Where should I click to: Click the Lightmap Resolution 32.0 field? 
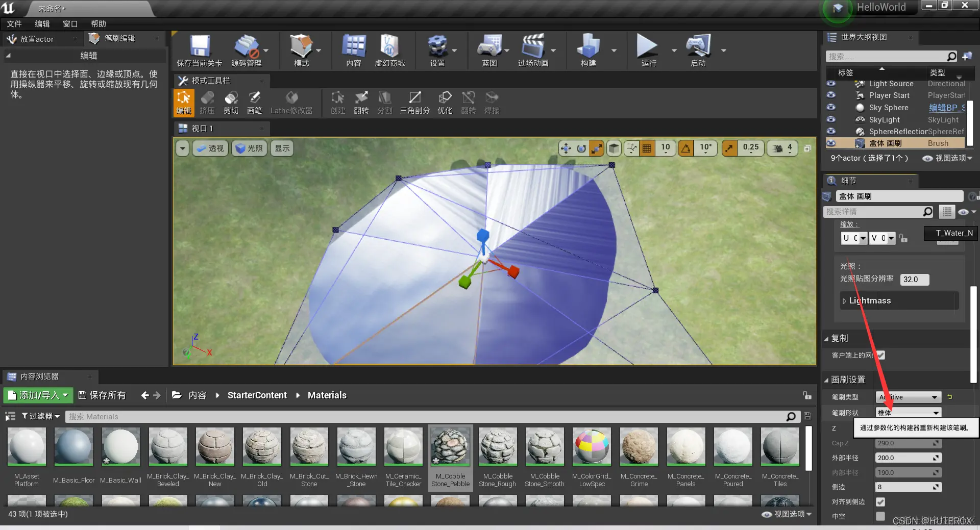915,280
